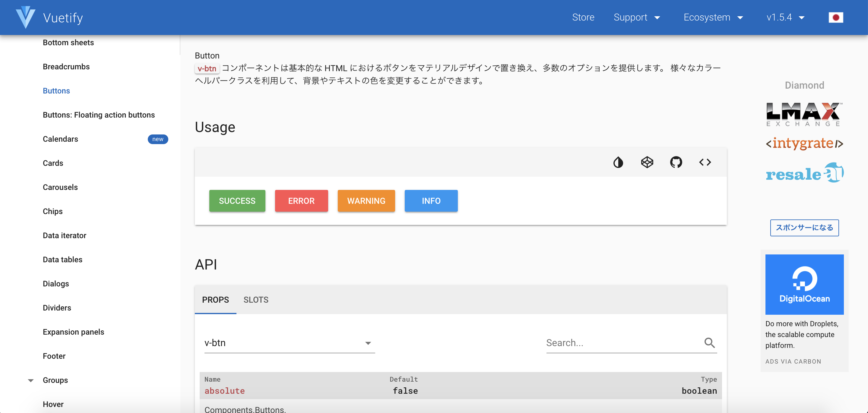Viewport: 868px width, 413px height.
Task: Open the Calendars page from the sidebar
Action: [60, 139]
